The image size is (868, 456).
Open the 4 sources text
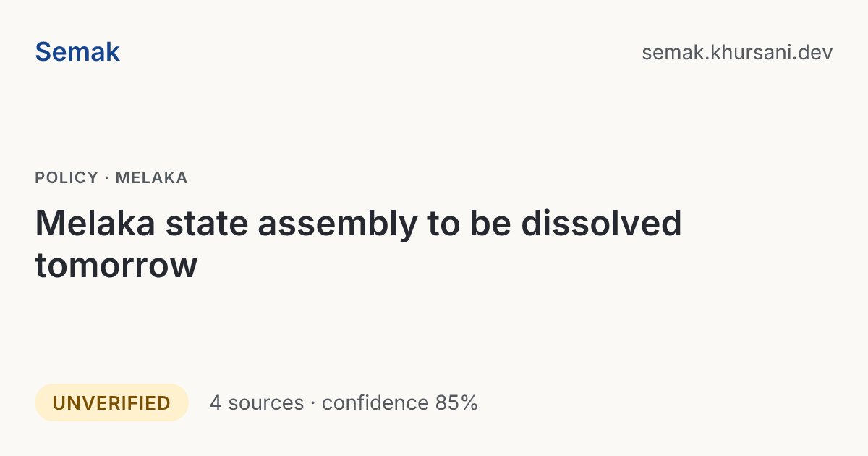tap(257, 403)
